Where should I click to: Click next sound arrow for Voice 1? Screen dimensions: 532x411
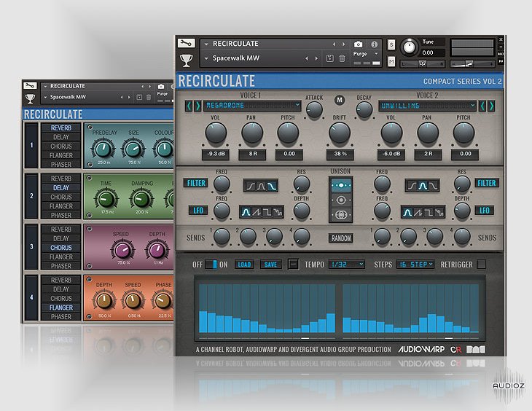[197, 106]
